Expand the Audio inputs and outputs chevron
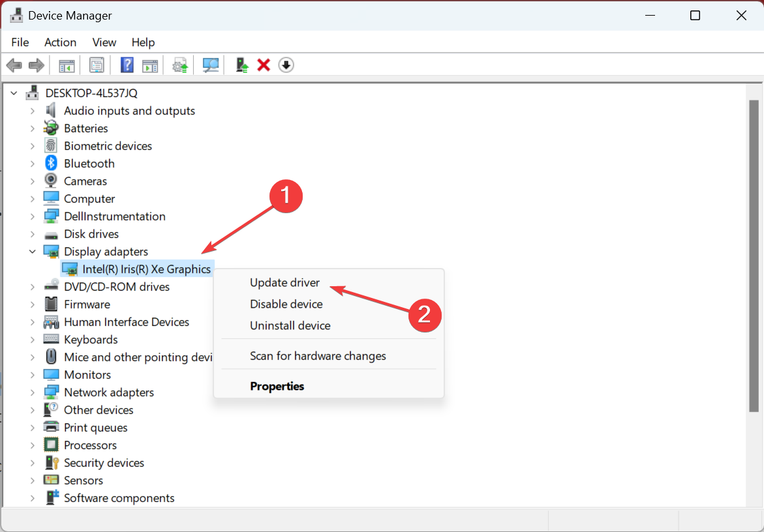The height and width of the screenshot is (532, 764). pos(32,110)
